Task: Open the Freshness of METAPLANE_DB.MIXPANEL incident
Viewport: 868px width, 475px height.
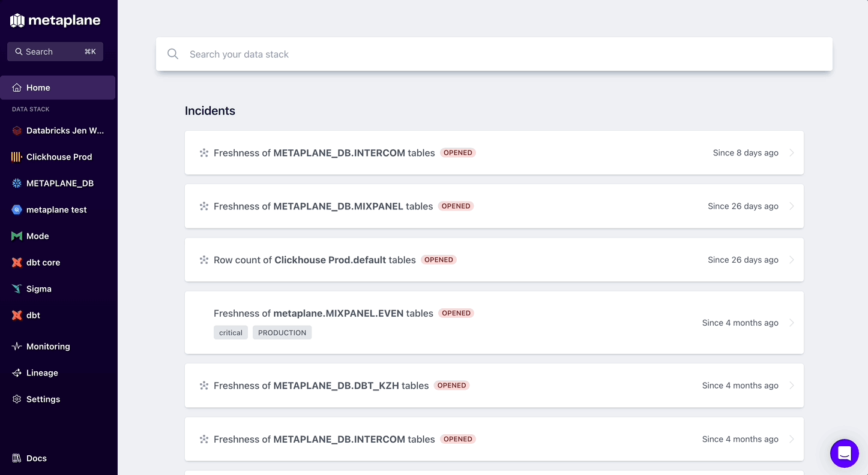Action: pos(494,206)
